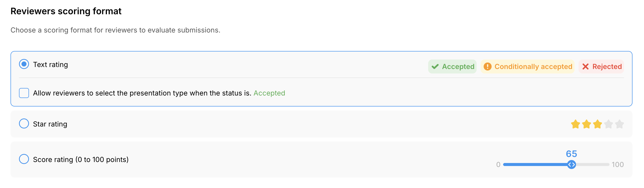The width and height of the screenshot is (644, 188).
Task: Click the Accepted status badge
Action: coord(452,66)
